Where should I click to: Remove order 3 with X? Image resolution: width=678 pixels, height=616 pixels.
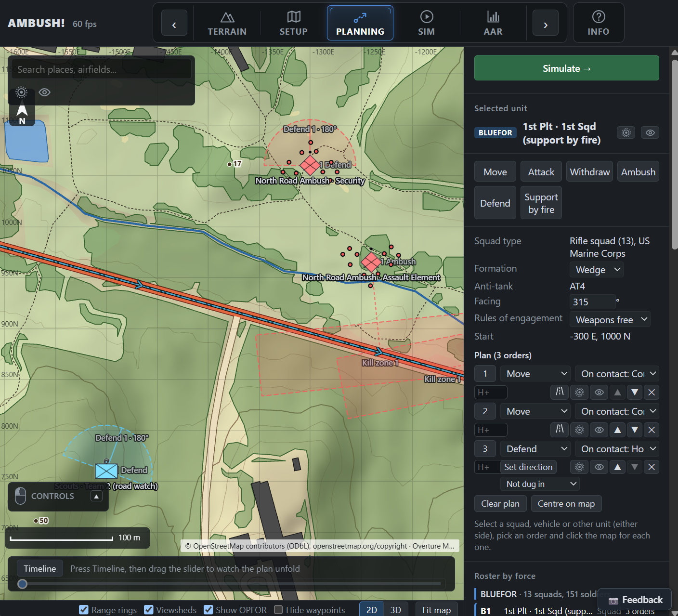[652, 467]
